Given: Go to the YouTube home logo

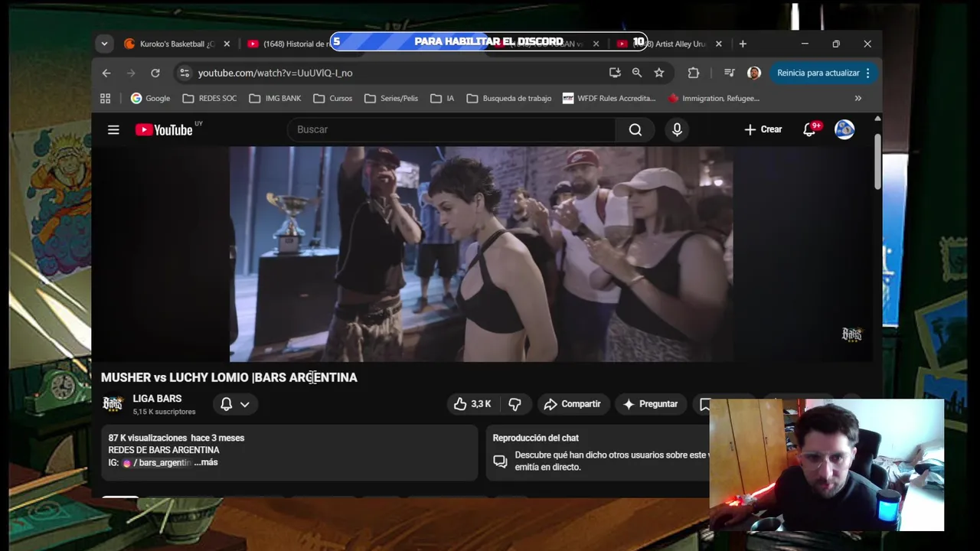Looking at the screenshot, I should [x=164, y=129].
